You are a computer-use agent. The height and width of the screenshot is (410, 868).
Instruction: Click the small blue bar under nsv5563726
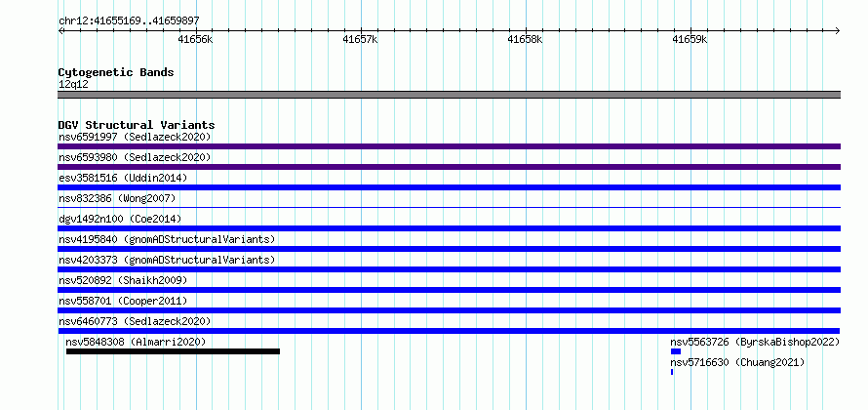[676, 351]
